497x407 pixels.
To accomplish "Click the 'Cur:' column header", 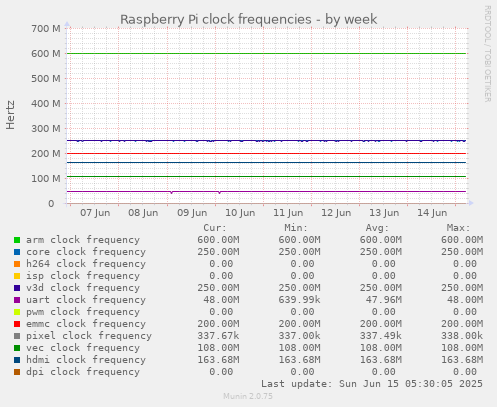I will tap(215, 228).
